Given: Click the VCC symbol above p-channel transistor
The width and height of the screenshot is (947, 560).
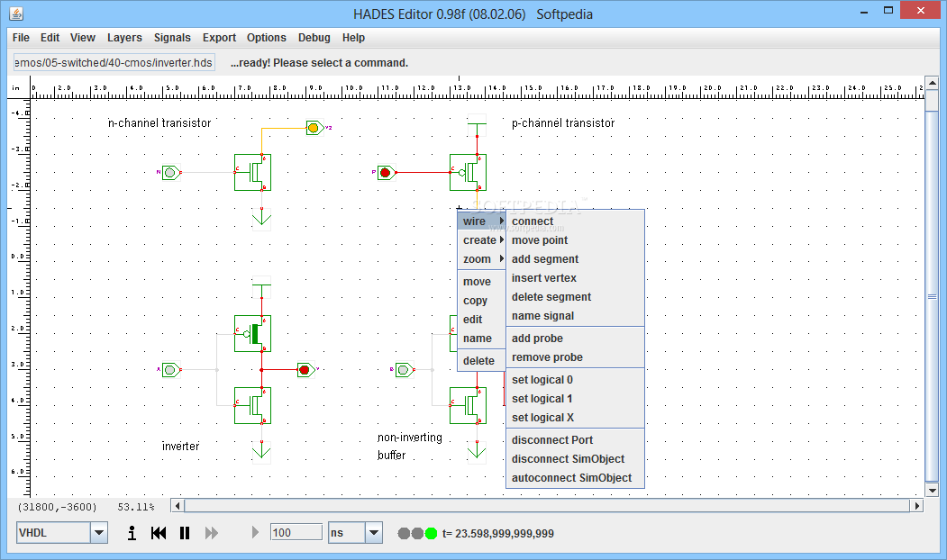Looking at the screenshot, I should coord(477,124).
